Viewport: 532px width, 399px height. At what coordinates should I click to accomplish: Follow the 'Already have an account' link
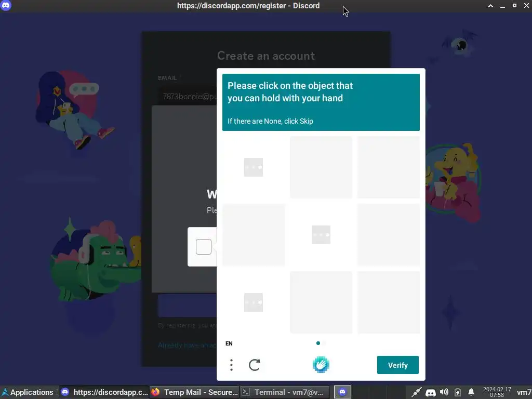coord(187,345)
